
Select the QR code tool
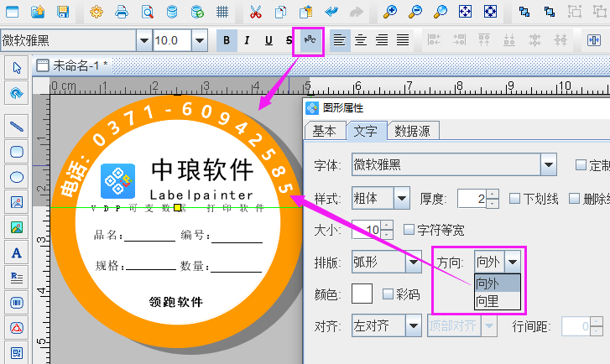pos(16,353)
